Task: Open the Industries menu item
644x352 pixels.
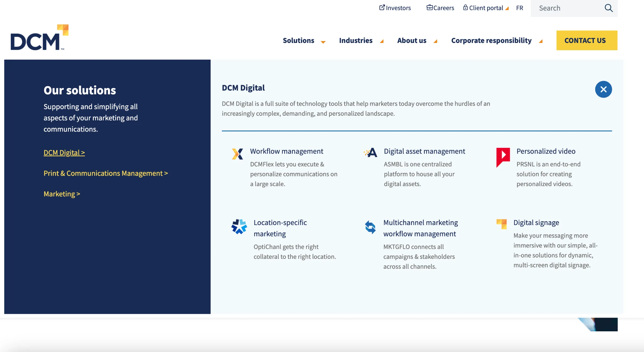Action: coord(356,40)
